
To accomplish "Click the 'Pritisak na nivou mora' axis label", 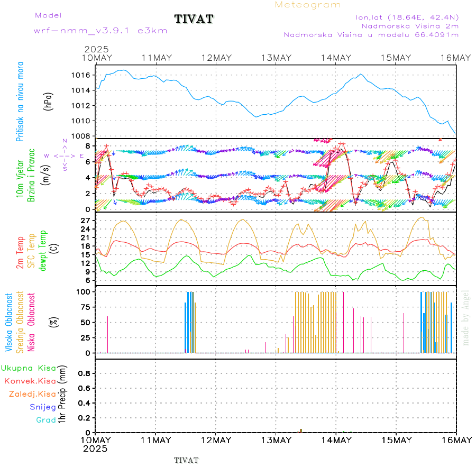I will click(20, 102).
